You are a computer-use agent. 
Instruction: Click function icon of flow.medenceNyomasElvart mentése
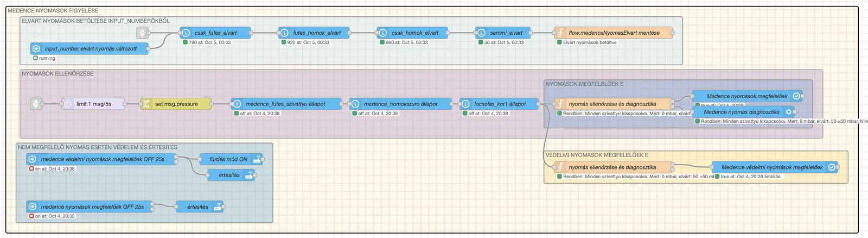pos(560,33)
